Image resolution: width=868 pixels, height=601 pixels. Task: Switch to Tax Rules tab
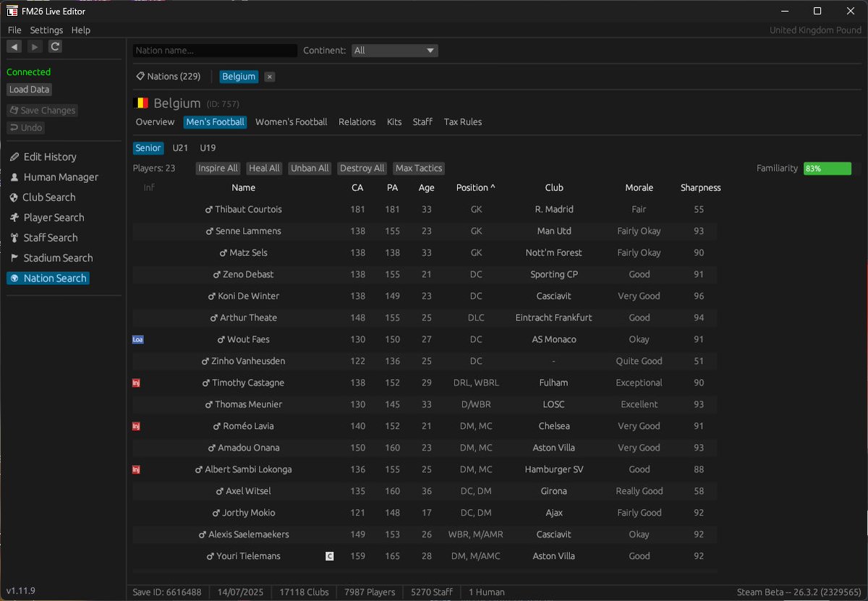tap(463, 122)
